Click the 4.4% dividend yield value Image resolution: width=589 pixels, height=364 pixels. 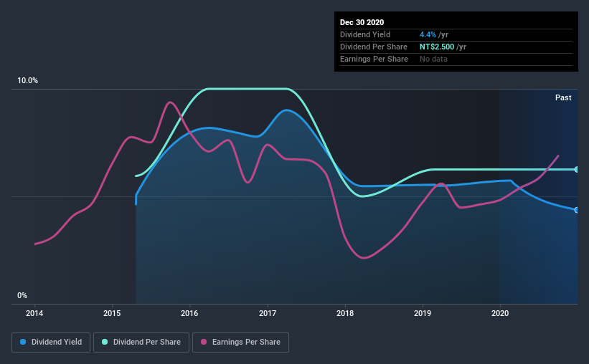click(x=428, y=34)
